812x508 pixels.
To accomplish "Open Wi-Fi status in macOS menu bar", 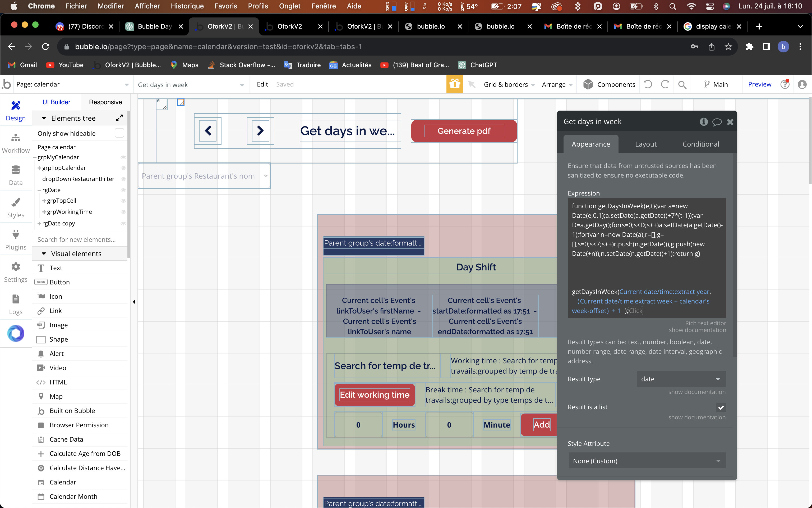I will [x=691, y=6].
